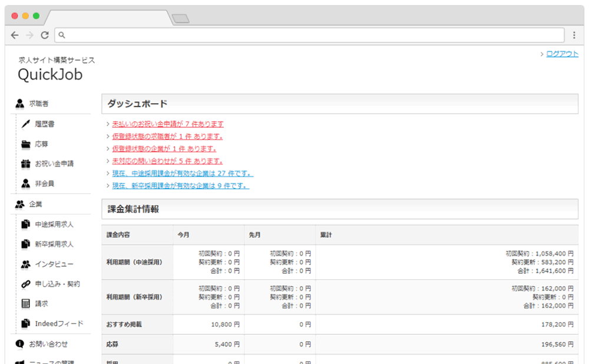Image resolution: width=589 pixels, height=364 pixels.
Task: Open the 未対応の問い合わせ 5件 alert link
Action: [167, 161]
